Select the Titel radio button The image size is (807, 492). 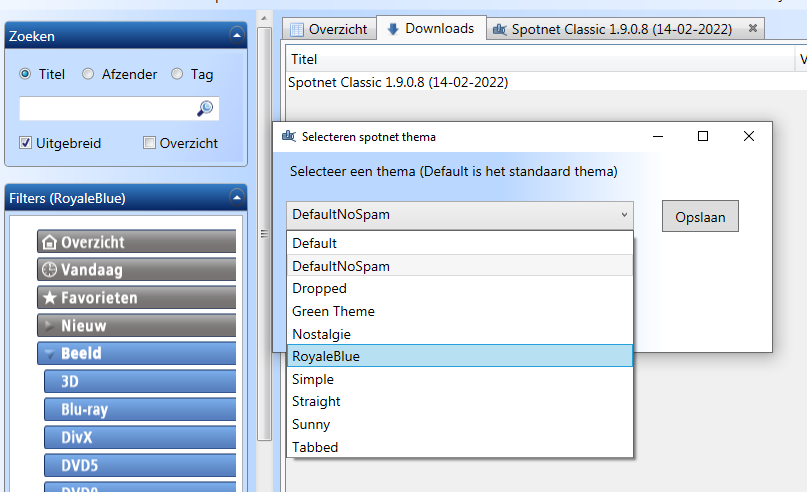[x=25, y=74]
